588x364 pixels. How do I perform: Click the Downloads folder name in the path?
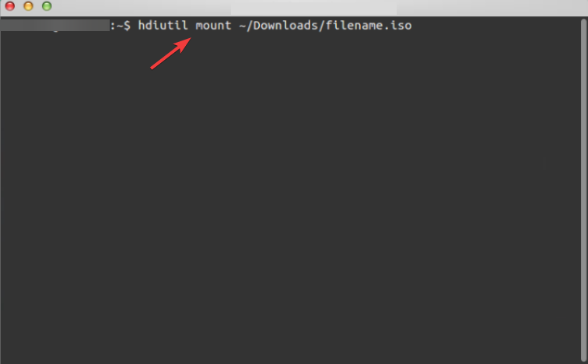tap(285, 25)
